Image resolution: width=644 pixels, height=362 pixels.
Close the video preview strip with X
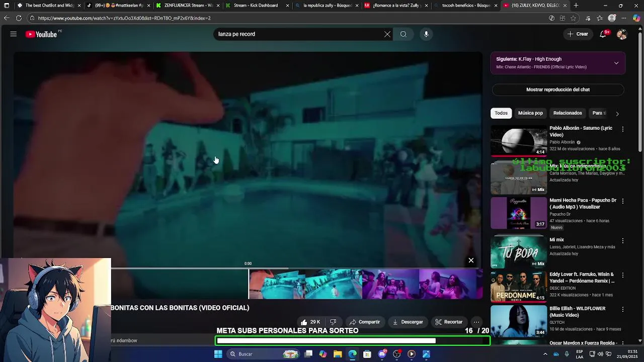(471, 260)
